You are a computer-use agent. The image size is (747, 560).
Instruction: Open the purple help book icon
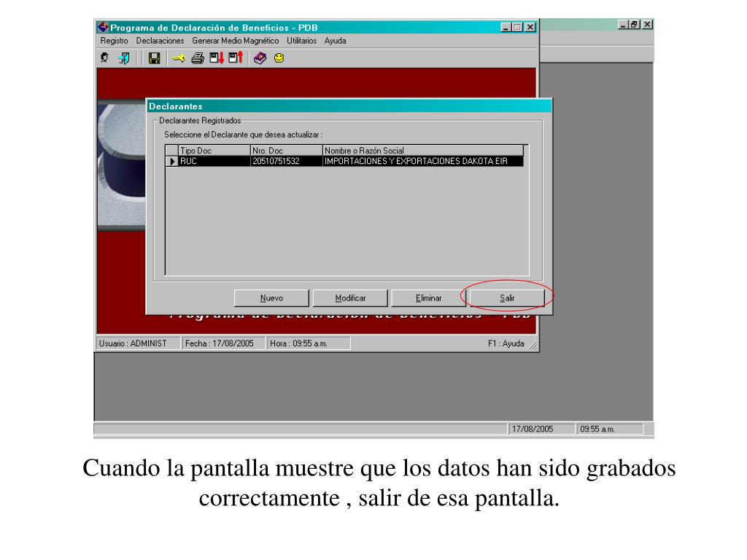(260, 58)
